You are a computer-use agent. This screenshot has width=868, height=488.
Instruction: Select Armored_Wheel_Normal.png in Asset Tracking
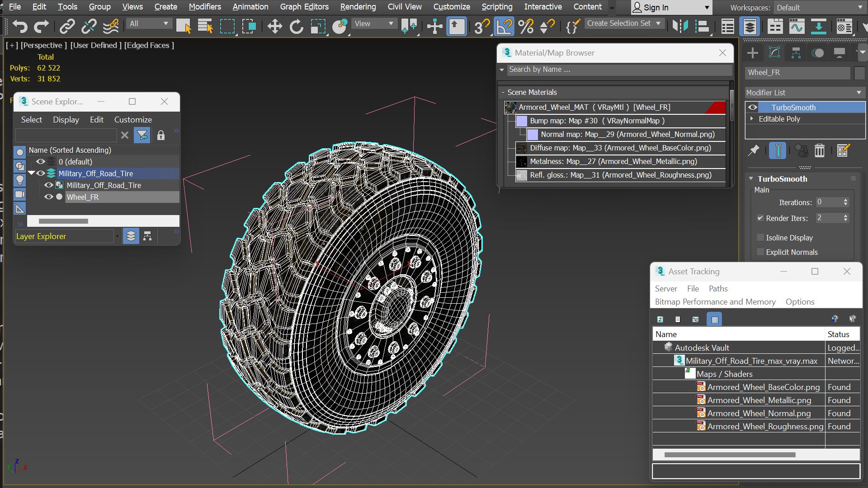click(759, 413)
